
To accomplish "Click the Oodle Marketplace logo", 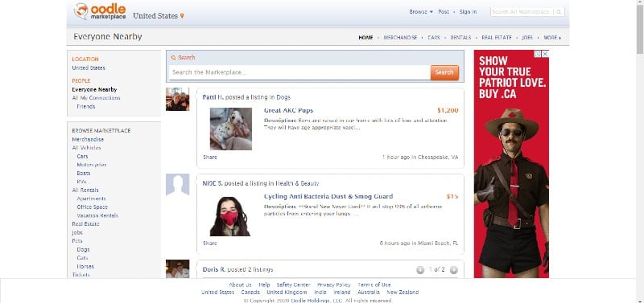I will point(100,11).
